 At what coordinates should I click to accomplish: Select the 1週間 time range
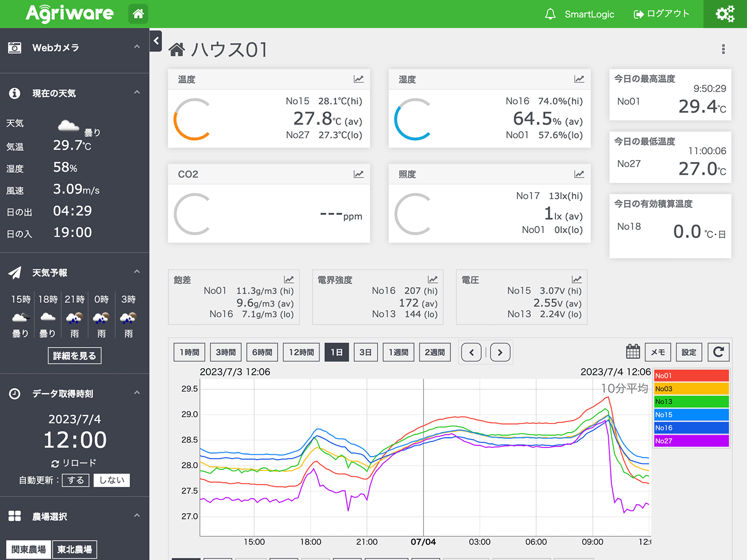click(x=398, y=353)
